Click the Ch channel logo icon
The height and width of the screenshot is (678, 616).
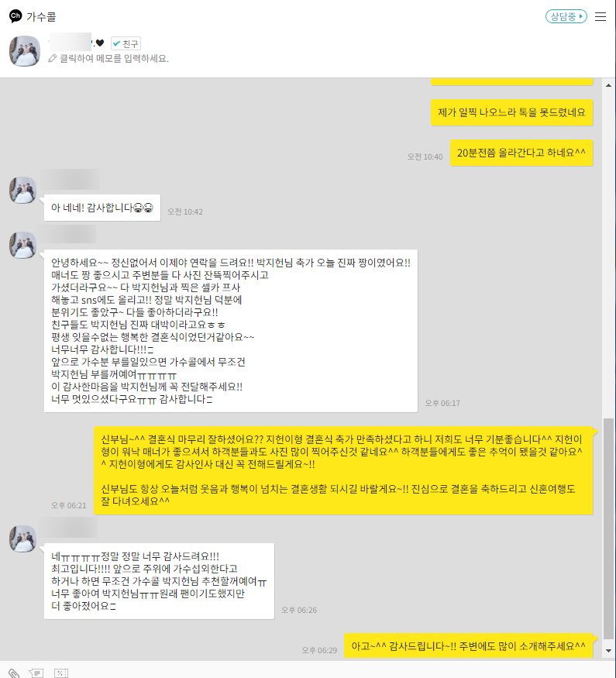pyautogui.click(x=15, y=16)
